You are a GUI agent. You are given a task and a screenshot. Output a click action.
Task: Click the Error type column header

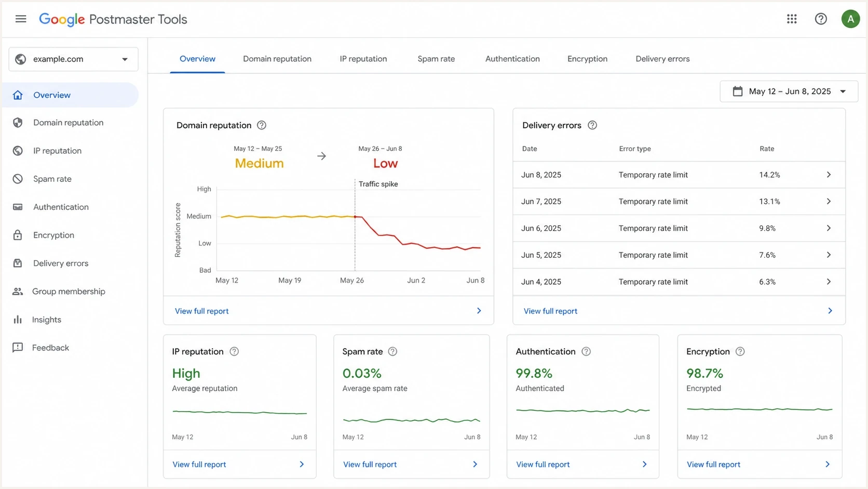[634, 149]
